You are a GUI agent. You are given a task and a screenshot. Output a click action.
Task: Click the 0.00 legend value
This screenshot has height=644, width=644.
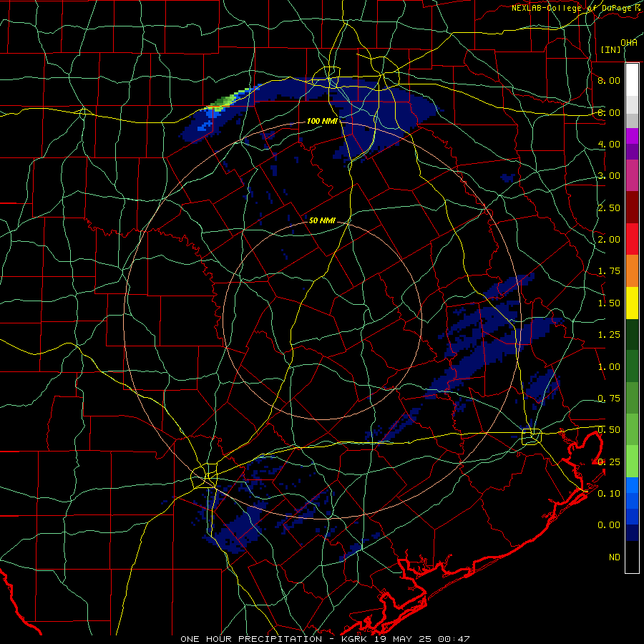coord(609,525)
